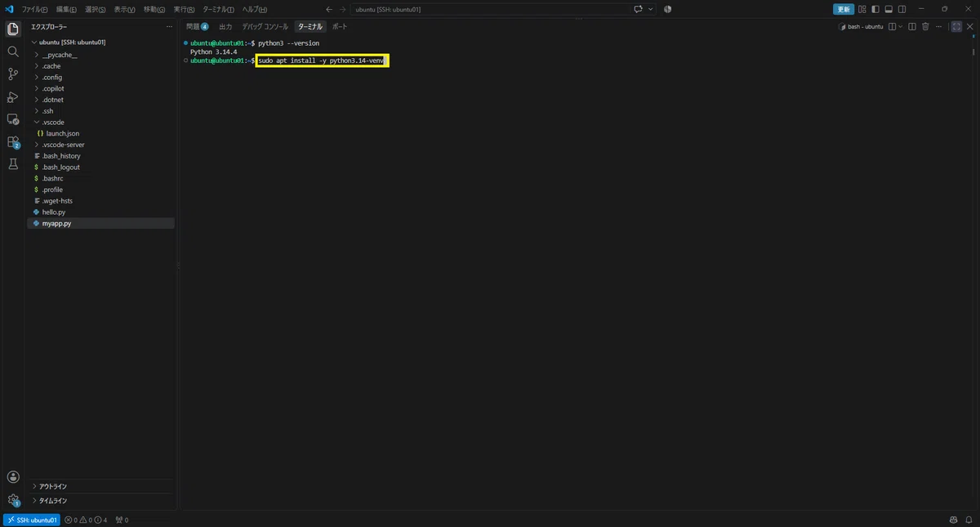
Task: Close the terminal panel
Action: coord(969,27)
